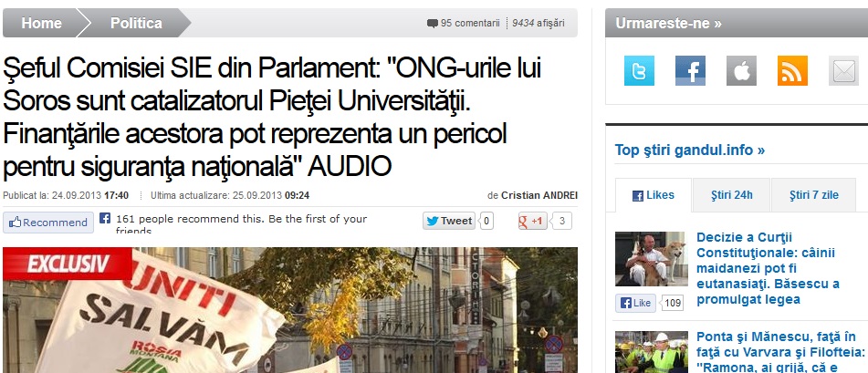Switch to the Stiri 7 zile tab
868x373 pixels.
coord(814,195)
